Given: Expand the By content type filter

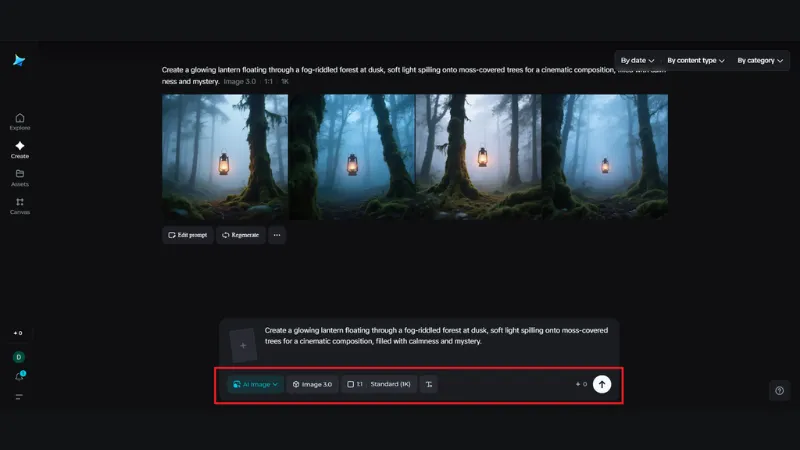Looking at the screenshot, I should point(695,60).
